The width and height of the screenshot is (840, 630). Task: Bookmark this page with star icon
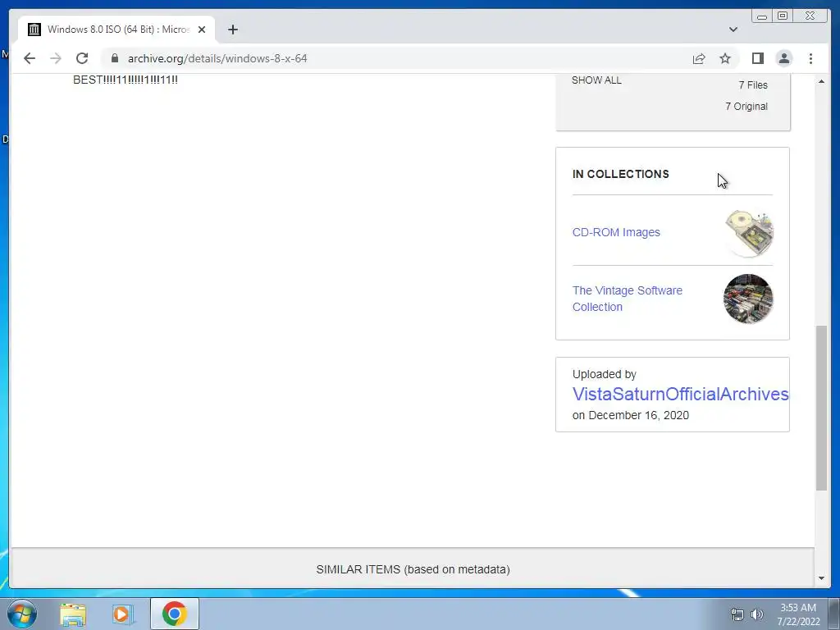tap(725, 58)
